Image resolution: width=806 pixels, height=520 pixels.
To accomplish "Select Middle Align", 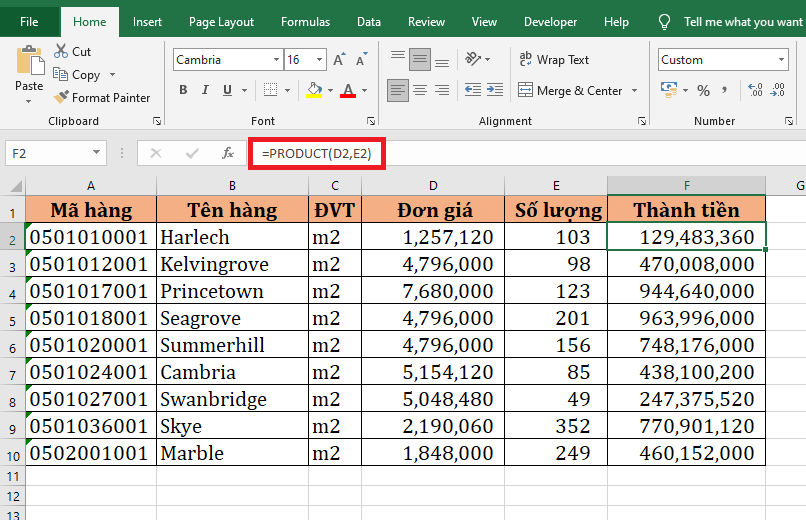I will [420, 60].
